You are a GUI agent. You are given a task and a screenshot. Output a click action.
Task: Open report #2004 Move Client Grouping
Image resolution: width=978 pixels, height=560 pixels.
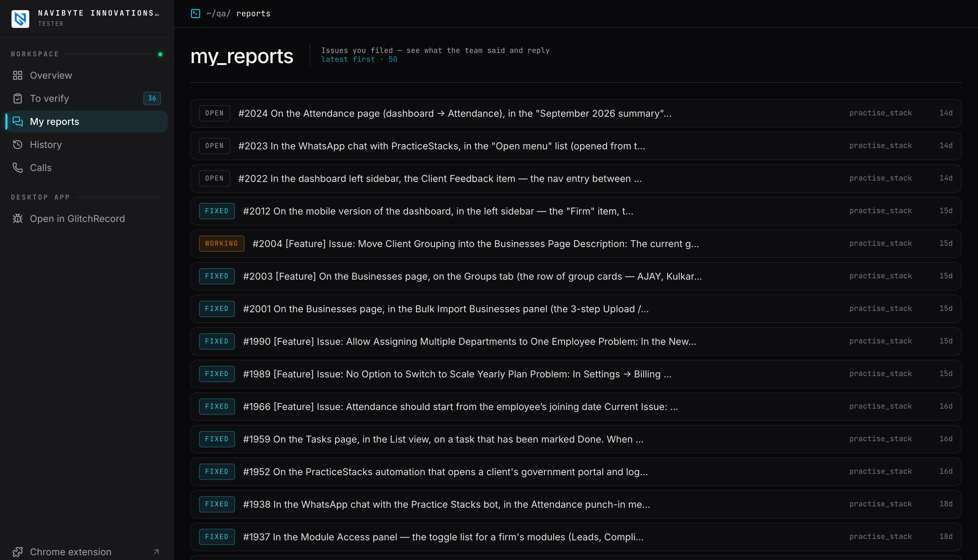pos(576,244)
